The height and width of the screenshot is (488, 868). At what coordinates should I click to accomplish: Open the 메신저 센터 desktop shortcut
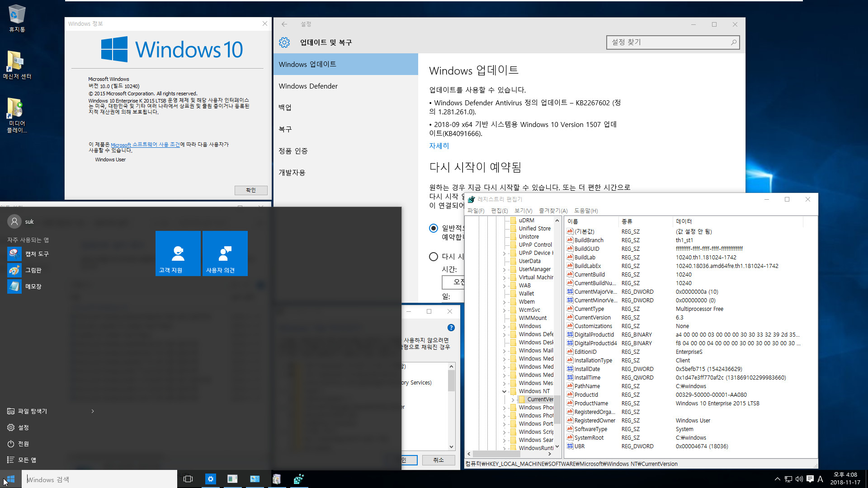click(x=17, y=66)
